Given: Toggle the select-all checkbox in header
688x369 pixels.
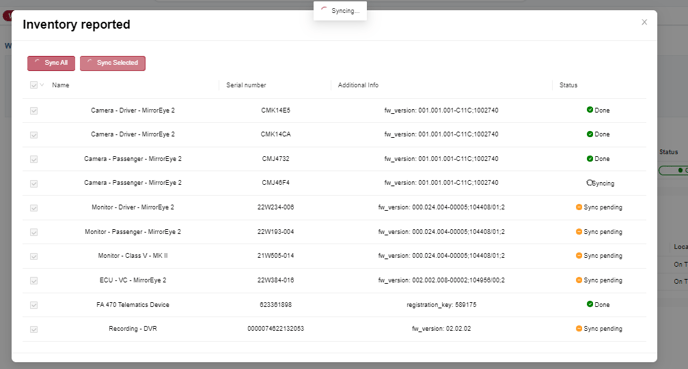Looking at the screenshot, I should coord(34,85).
